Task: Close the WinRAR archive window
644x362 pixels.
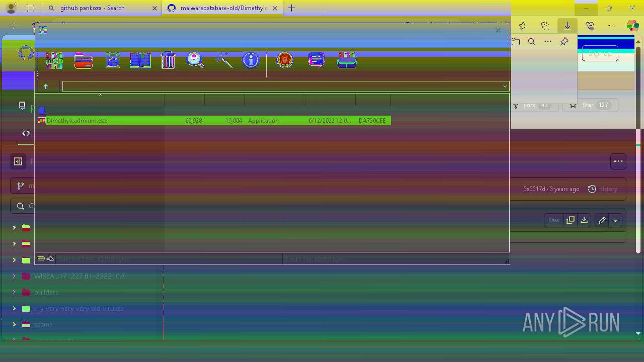Action: [x=498, y=30]
